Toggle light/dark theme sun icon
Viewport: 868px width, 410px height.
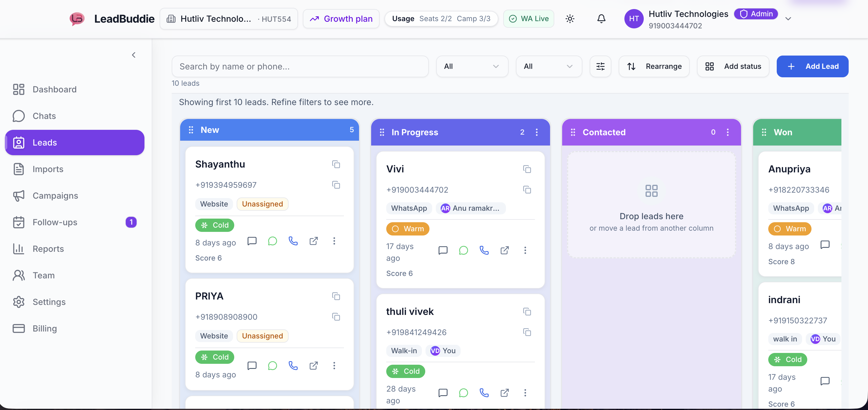(x=570, y=18)
